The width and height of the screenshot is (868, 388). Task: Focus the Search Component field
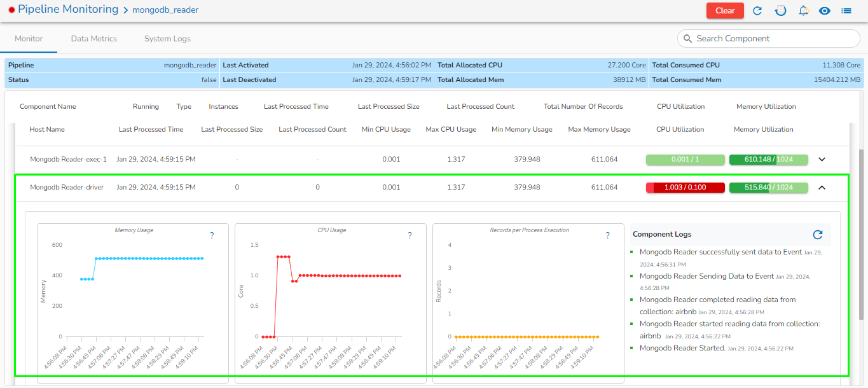pos(769,39)
